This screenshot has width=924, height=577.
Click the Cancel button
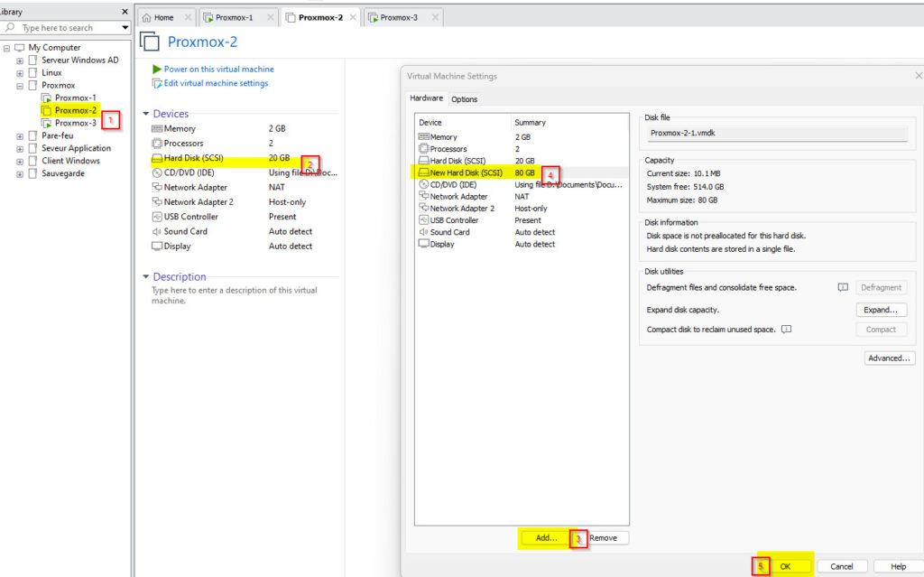tap(842, 566)
